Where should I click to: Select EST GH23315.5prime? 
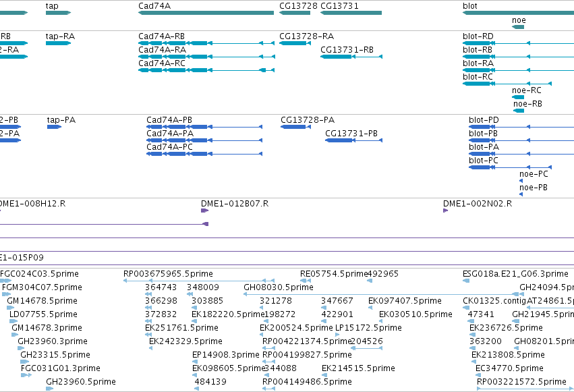tap(24, 362)
